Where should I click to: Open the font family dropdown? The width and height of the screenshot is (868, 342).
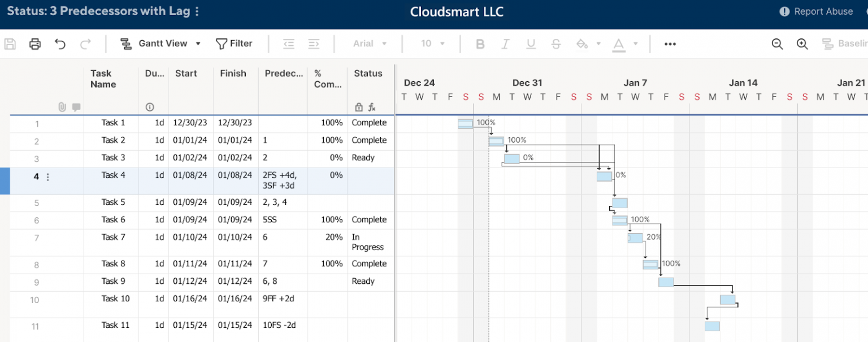pyautogui.click(x=369, y=43)
